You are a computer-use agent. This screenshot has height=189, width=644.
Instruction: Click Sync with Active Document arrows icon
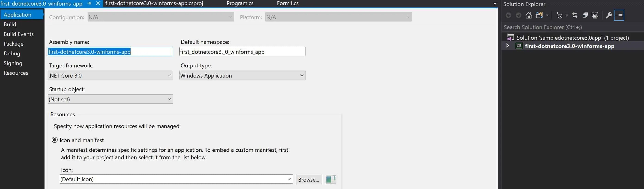(575, 15)
